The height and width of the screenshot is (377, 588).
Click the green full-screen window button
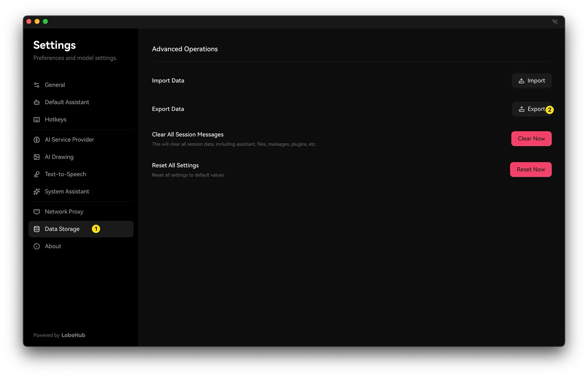click(45, 22)
